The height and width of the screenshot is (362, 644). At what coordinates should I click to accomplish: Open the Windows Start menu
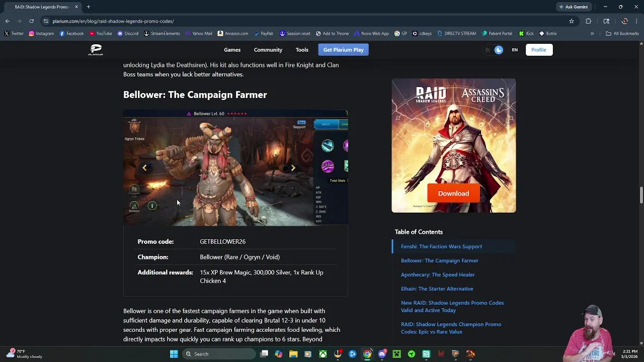tap(174, 354)
